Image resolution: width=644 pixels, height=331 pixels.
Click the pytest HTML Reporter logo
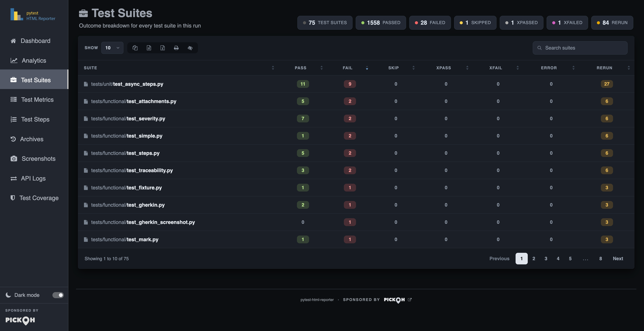point(33,15)
